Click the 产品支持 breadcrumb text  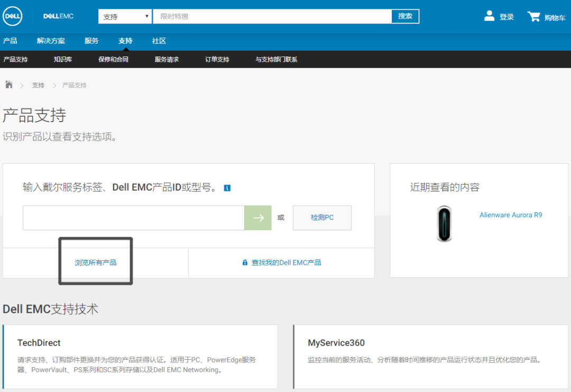click(x=75, y=85)
